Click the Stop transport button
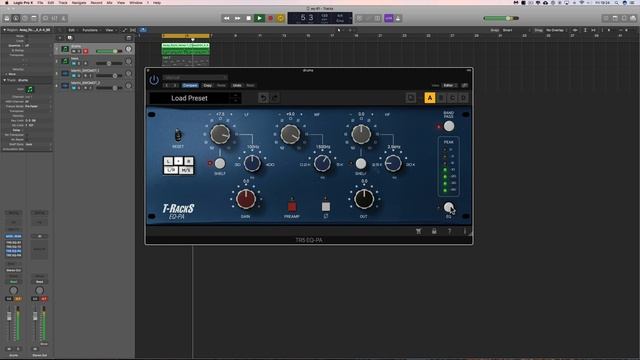This screenshot has height=360, width=640. (x=248, y=18)
